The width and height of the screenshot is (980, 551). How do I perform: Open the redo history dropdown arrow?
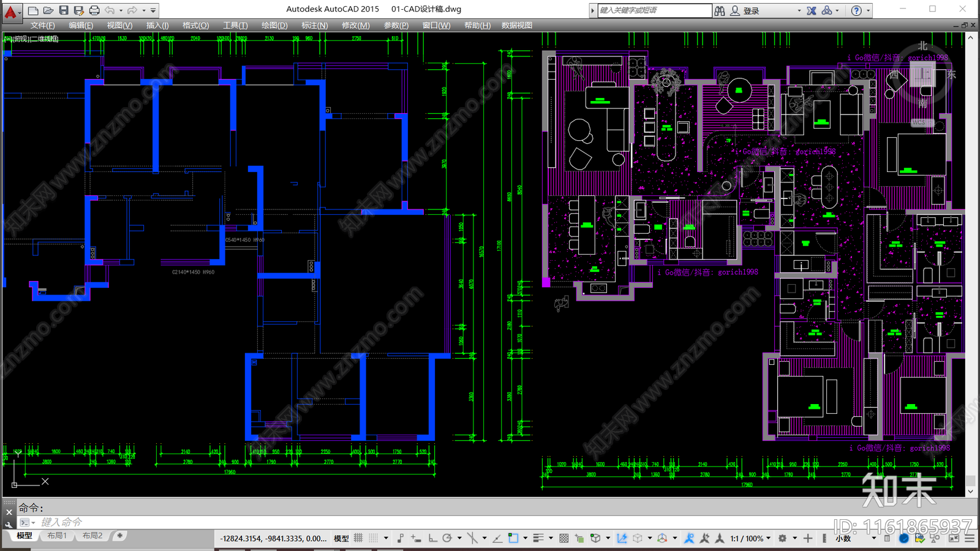click(x=144, y=10)
